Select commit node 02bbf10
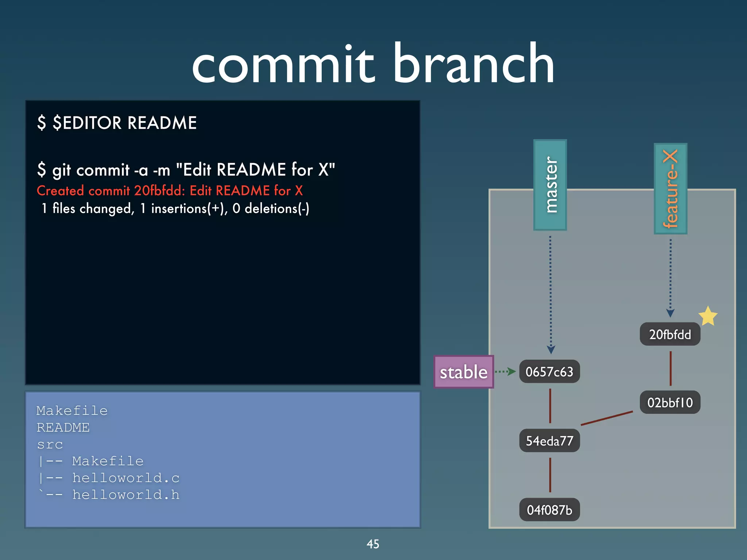This screenshot has width=747, height=560. pyautogui.click(x=670, y=402)
